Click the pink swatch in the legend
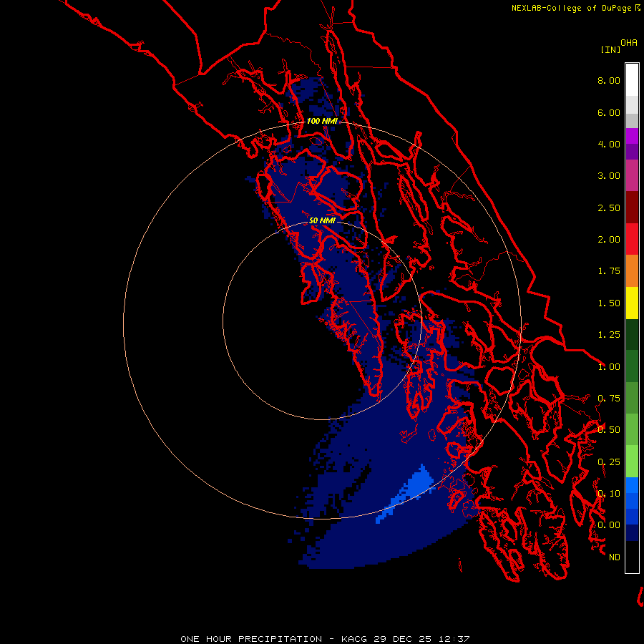Image resolution: width=644 pixels, height=644 pixels. coord(632,175)
